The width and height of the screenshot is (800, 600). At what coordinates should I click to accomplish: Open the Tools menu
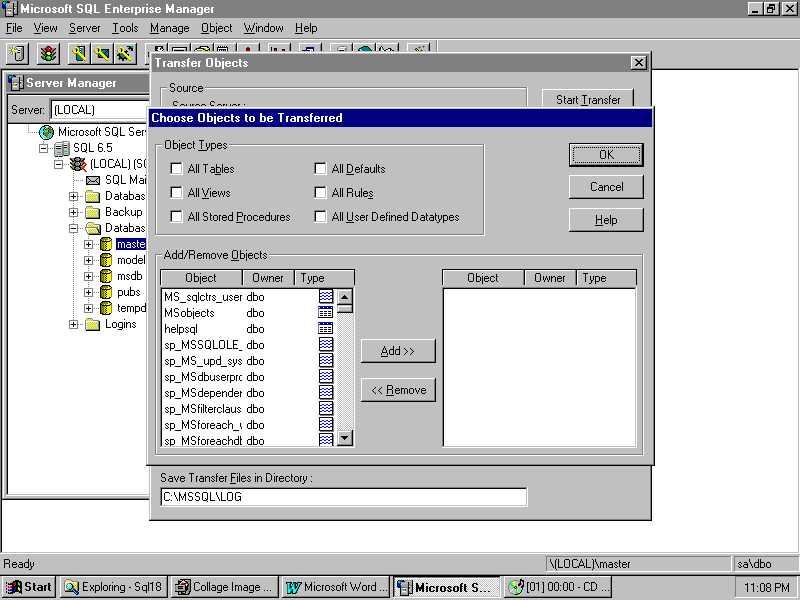(125, 28)
